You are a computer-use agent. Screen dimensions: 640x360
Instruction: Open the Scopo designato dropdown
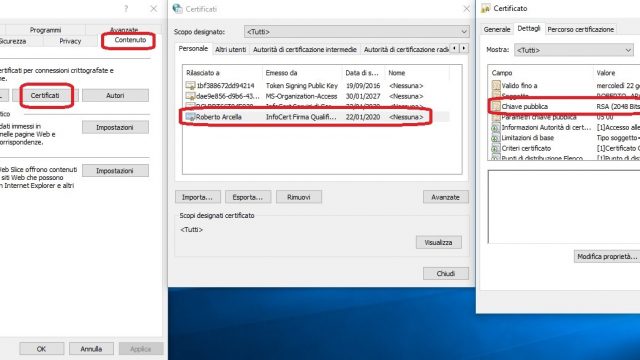356,32
